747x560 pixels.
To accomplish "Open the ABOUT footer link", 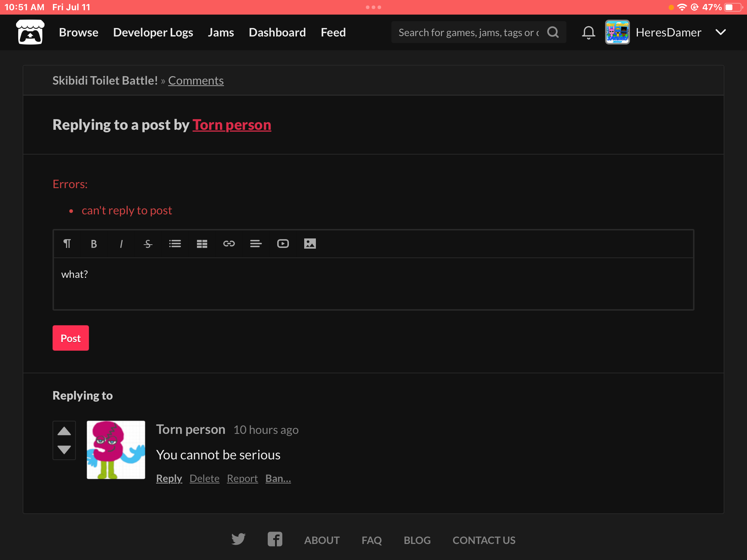I will [322, 540].
